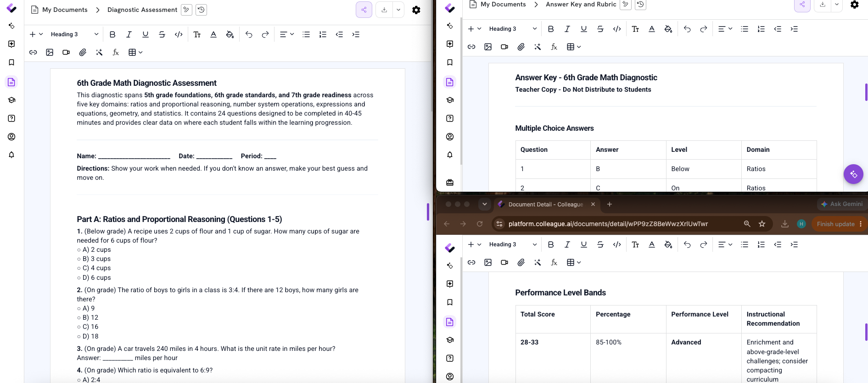Go back in the Document Detail browser
The height and width of the screenshot is (383, 868).
[447, 224]
